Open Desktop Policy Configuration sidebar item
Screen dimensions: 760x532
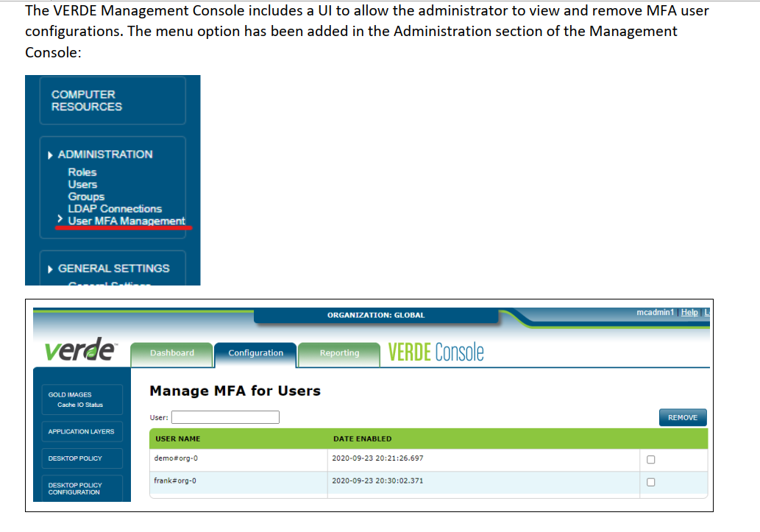(75, 489)
